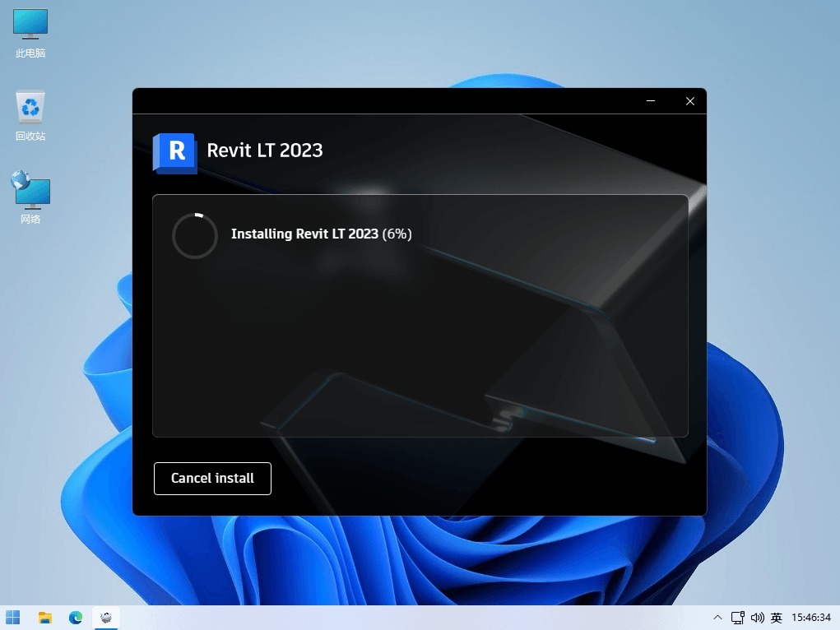Screen dimensions: 840x630
Task: Click the volume speaker tray icon
Action: click(x=757, y=618)
